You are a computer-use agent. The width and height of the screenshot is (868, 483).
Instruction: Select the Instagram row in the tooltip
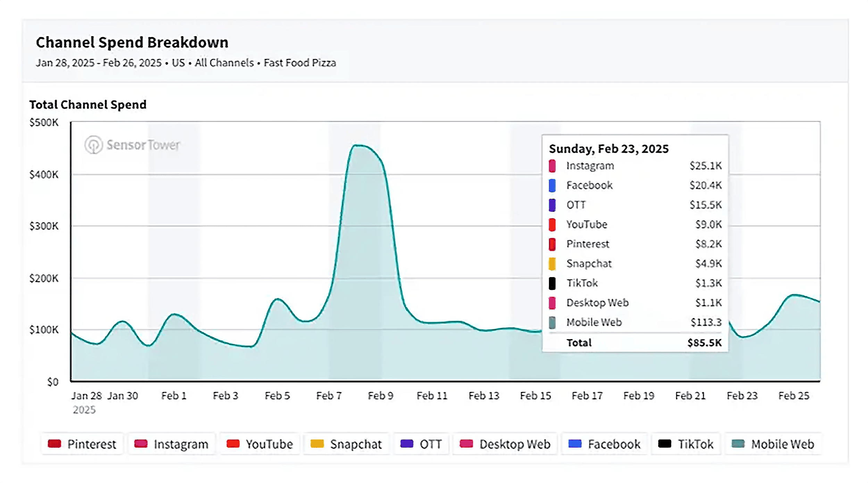tap(634, 166)
